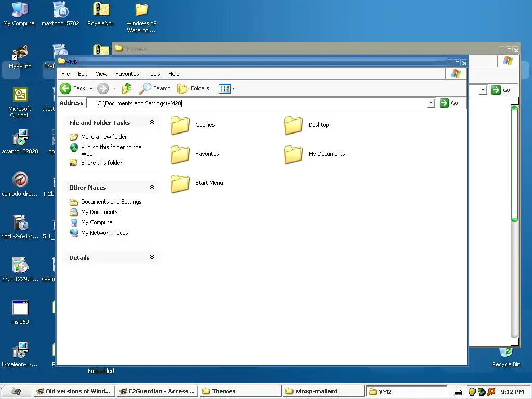Open My Network Places link
The image size is (532, 399).
tap(104, 233)
